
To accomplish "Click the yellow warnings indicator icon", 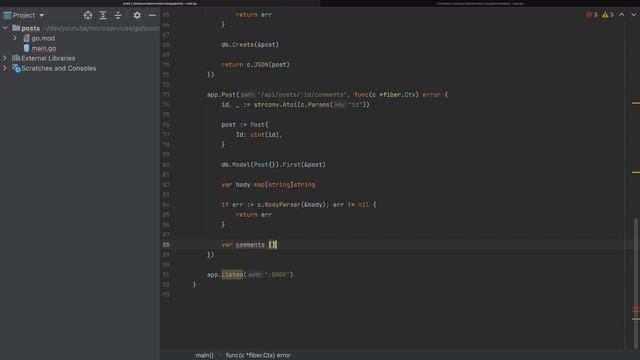I will point(605,15).
